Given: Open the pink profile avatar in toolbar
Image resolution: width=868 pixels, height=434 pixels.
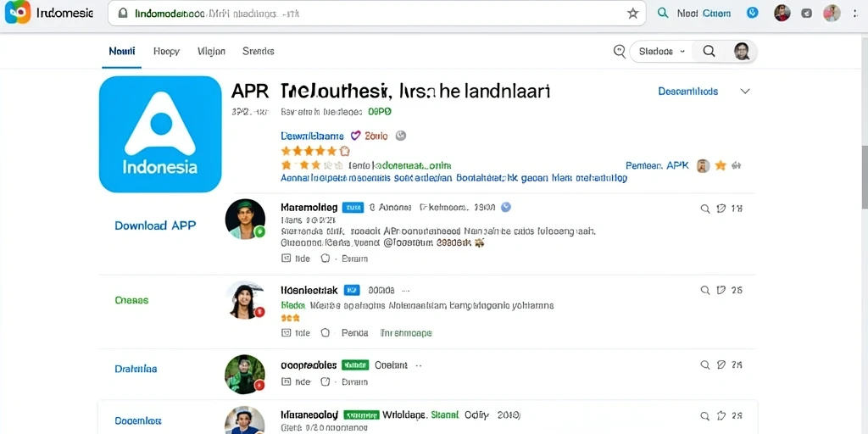Looking at the screenshot, I should (x=832, y=13).
